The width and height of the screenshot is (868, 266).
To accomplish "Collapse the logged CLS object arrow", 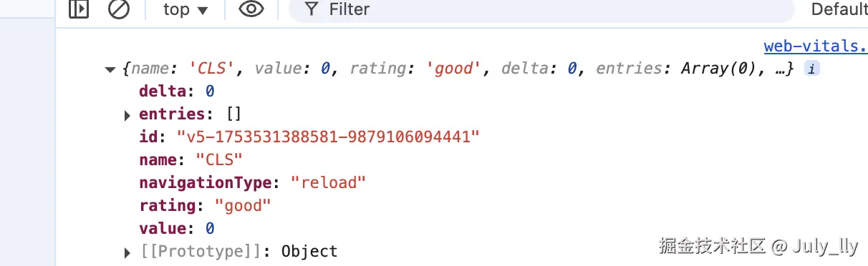I will (110, 69).
